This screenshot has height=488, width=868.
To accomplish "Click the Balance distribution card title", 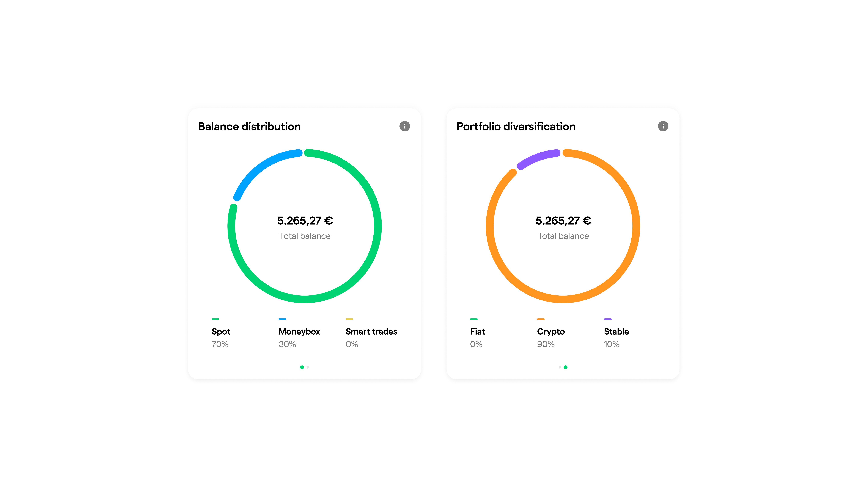I will 249,127.
